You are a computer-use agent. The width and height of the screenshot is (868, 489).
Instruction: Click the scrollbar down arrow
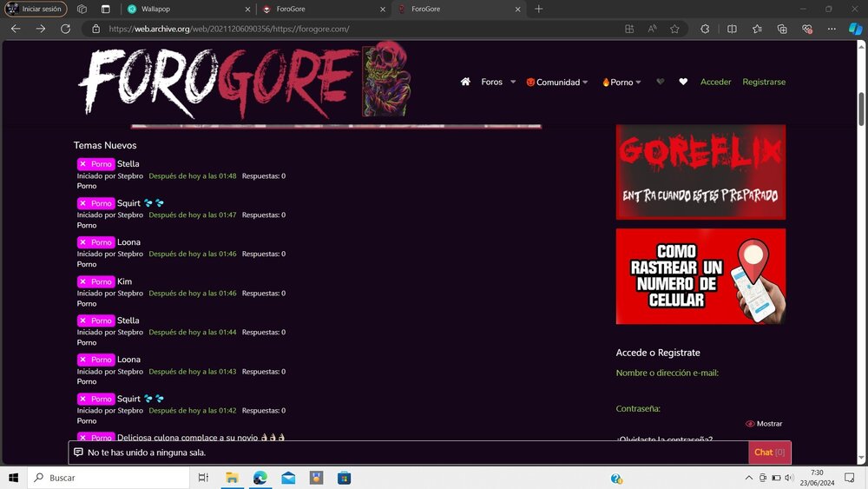tap(861, 459)
